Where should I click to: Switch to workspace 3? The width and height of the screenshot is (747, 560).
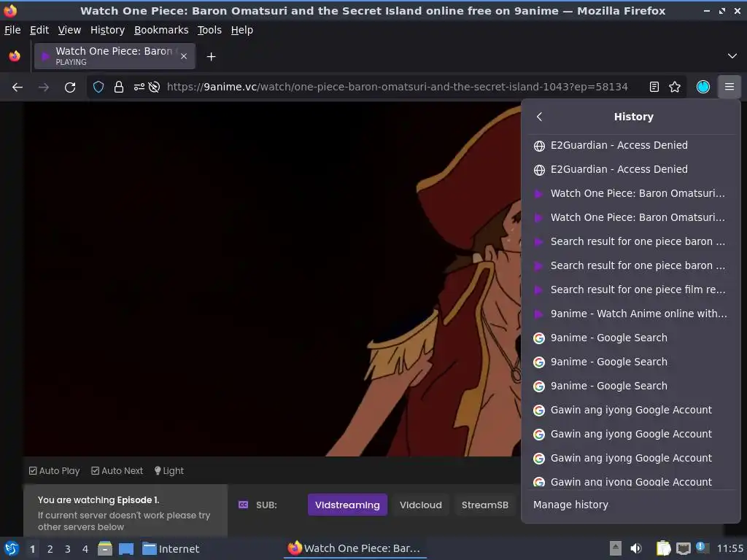(x=68, y=549)
